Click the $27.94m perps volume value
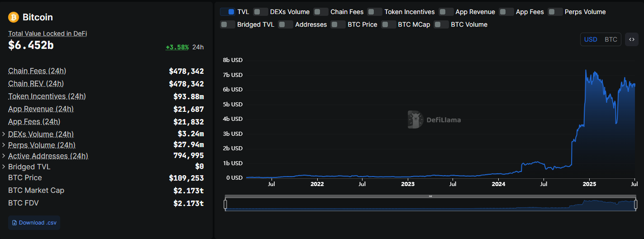Screen dimensions: 644x239 [188, 145]
